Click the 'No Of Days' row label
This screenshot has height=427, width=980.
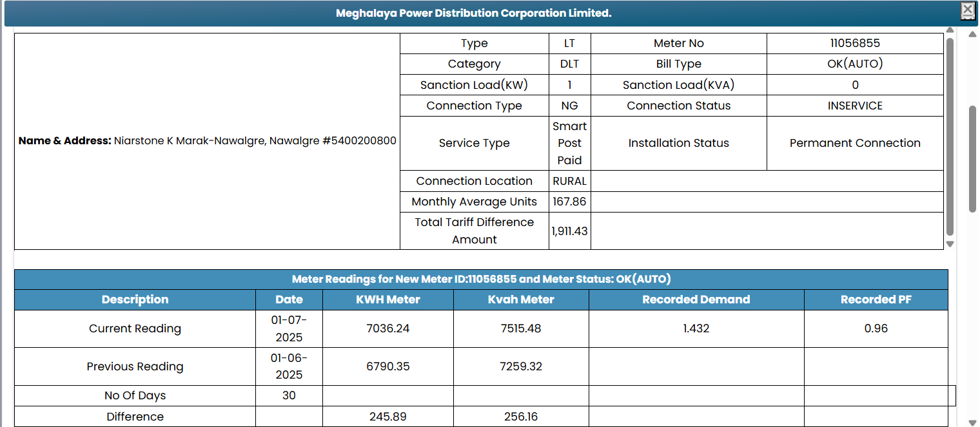pyautogui.click(x=135, y=395)
